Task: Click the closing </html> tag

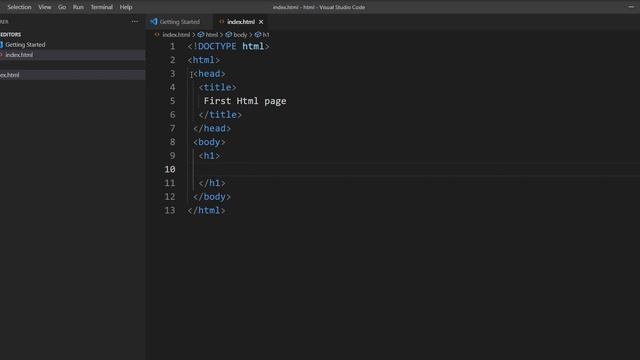Action: (206, 211)
